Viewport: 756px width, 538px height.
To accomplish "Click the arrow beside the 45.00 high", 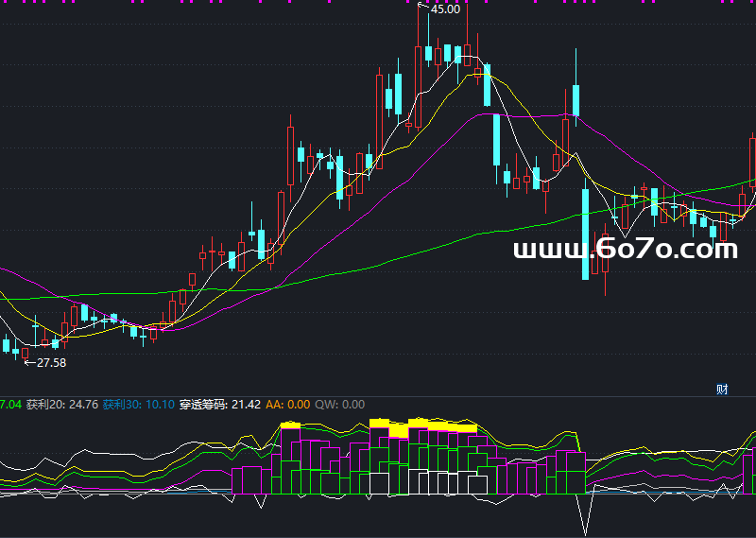I will (422, 8).
